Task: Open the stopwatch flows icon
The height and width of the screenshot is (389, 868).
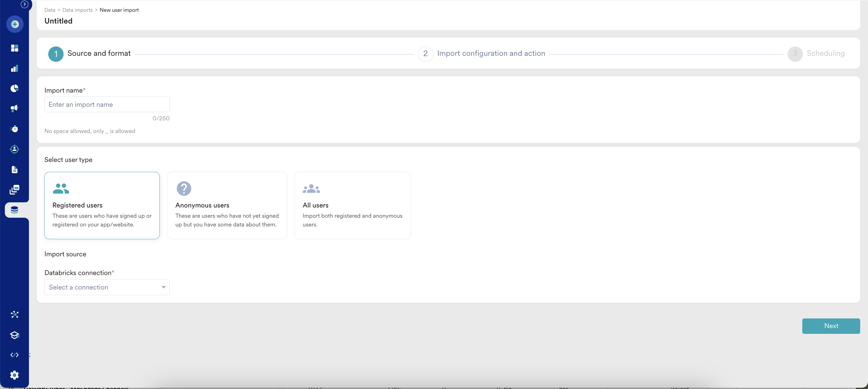Action: point(14,129)
